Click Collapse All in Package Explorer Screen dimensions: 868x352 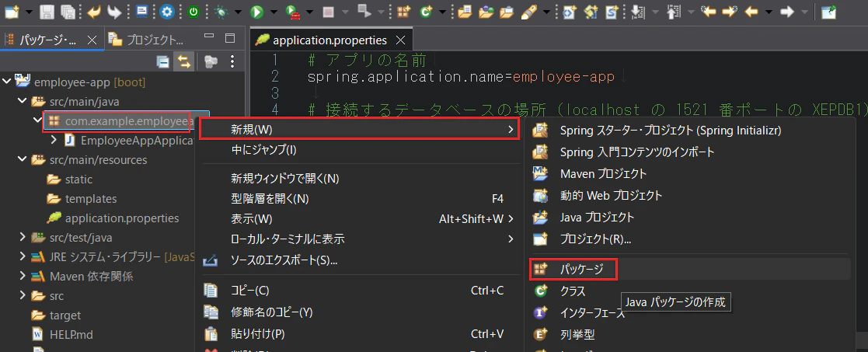163,61
